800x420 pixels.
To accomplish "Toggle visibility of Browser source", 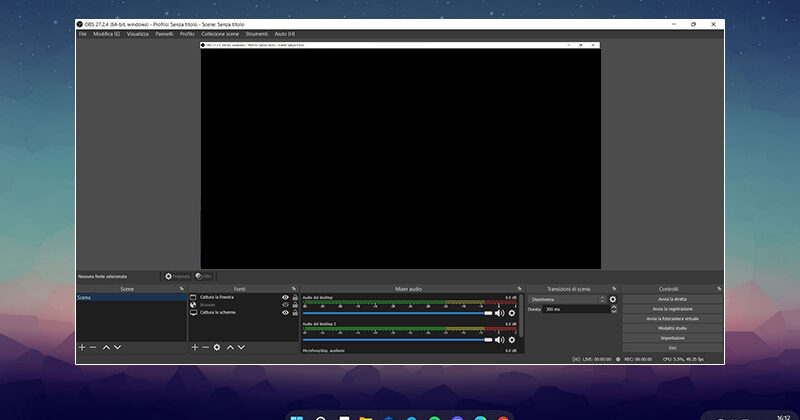I will click(285, 305).
